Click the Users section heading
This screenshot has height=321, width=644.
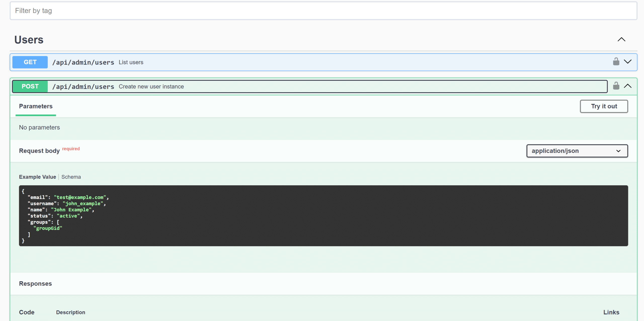(29, 40)
